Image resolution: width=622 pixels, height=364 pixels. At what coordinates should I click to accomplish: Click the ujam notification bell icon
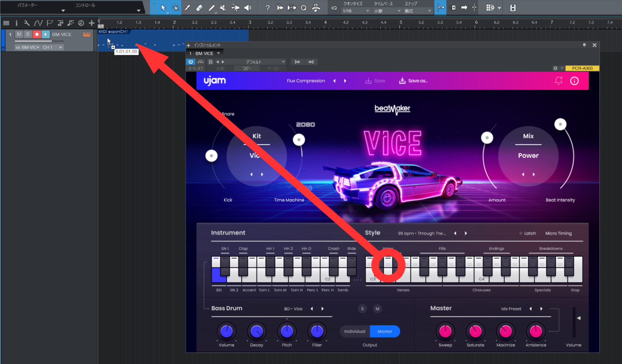(558, 81)
